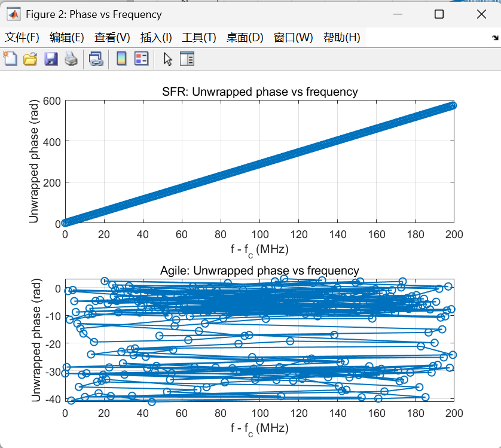This screenshot has height=448, width=501.
Task: Insert colorbar using toolbar icon
Action: (x=121, y=59)
